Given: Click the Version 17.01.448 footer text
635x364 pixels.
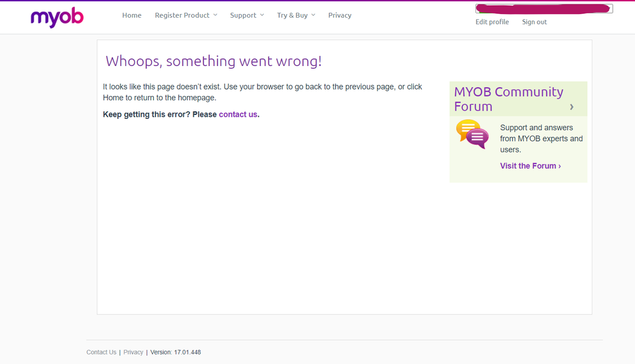Looking at the screenshot, I should point(175,352).
